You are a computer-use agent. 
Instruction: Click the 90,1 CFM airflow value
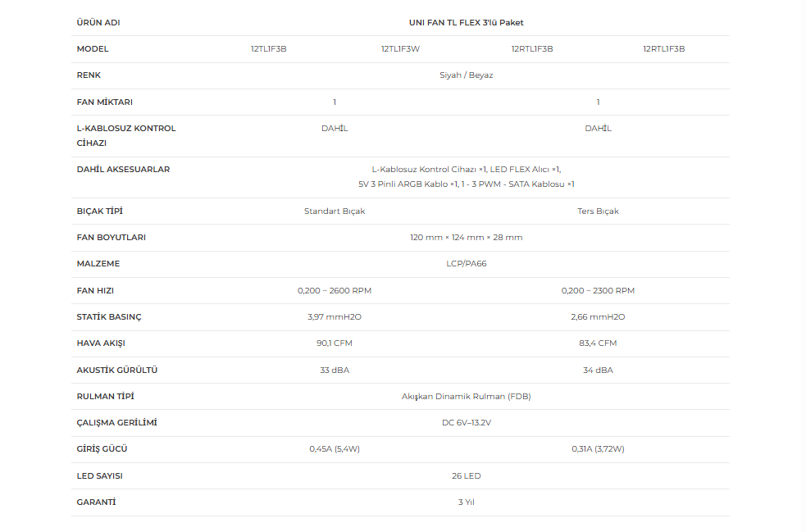(335, 343)
